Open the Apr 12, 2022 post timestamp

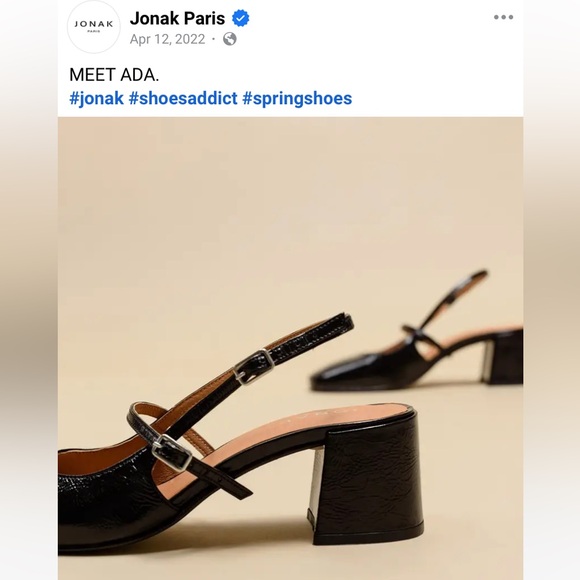pyautogui.click(x=167, y=39)
